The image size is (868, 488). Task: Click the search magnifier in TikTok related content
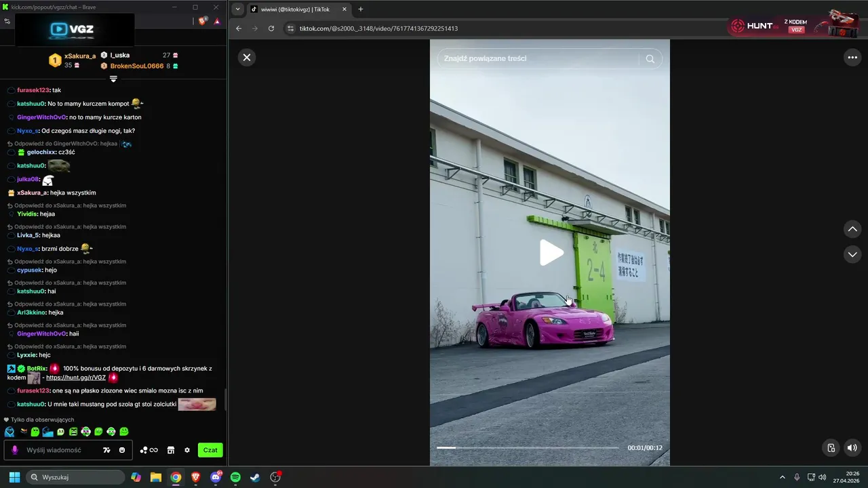[x=650, y=59]
